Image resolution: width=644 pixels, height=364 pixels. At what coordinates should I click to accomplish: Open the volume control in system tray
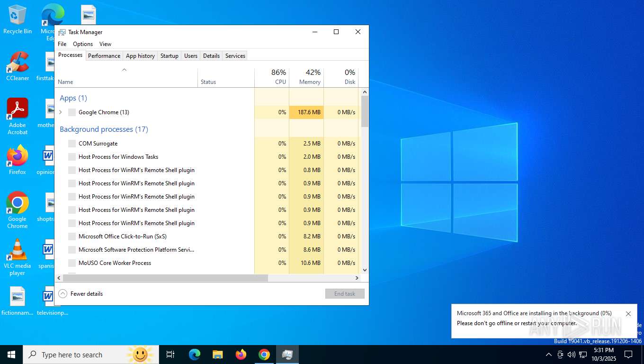tap(572, 355)
